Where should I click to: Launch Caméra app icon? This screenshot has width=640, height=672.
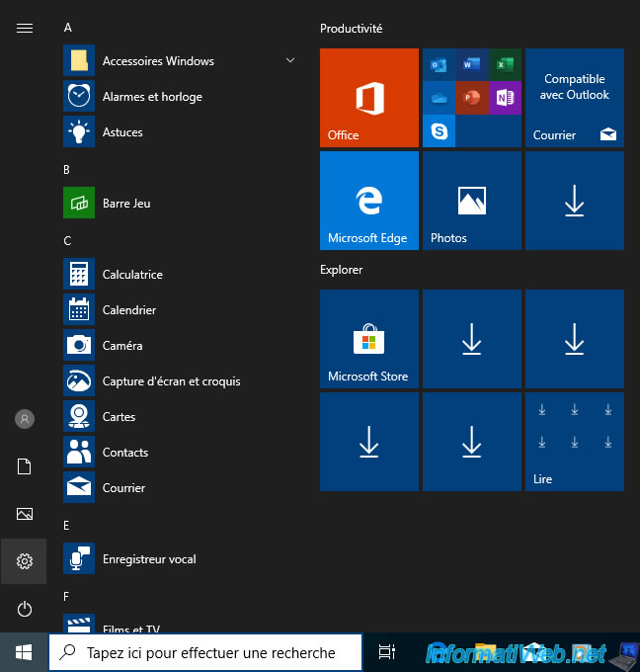point(79,345)
